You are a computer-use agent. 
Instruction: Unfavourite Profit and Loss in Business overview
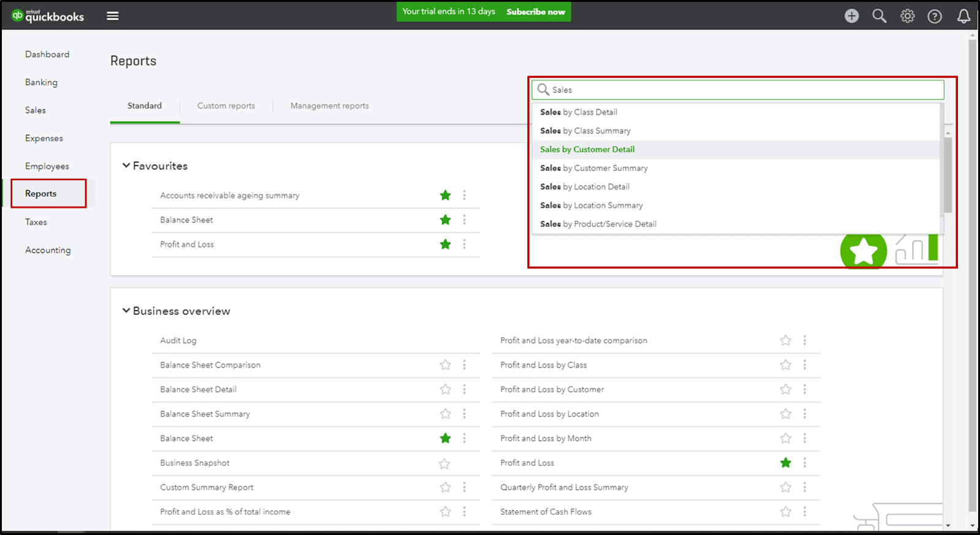pos(786,463)
